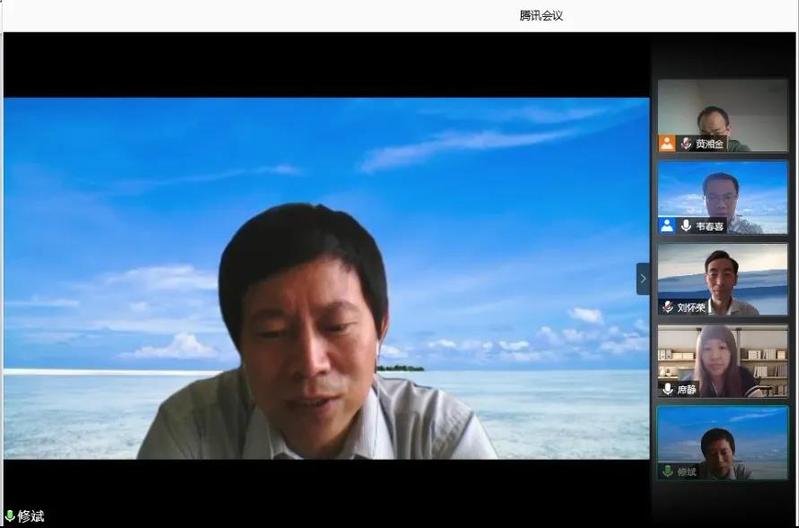Click the blue person icon on 韦春喜's tile
This screenshot has height=528, width=799.
[x=667, y=226]
